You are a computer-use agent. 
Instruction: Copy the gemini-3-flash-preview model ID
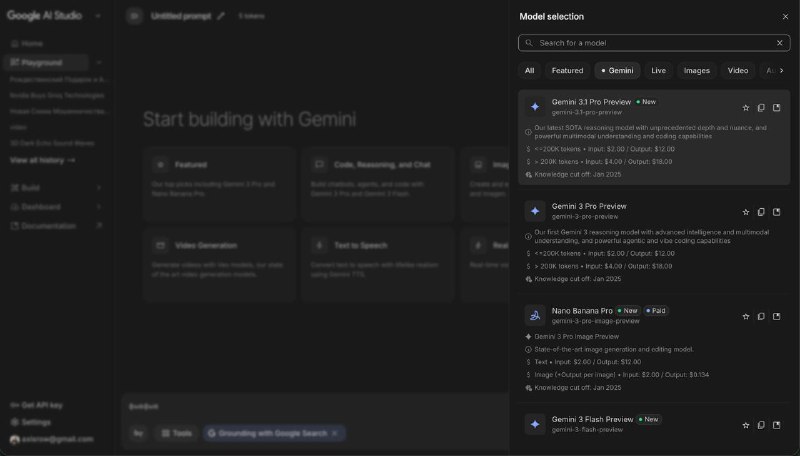(761, 425)
